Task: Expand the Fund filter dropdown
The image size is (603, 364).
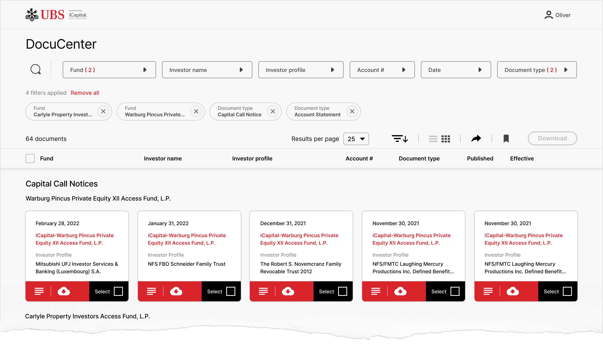Action: [x=109, y=70]
